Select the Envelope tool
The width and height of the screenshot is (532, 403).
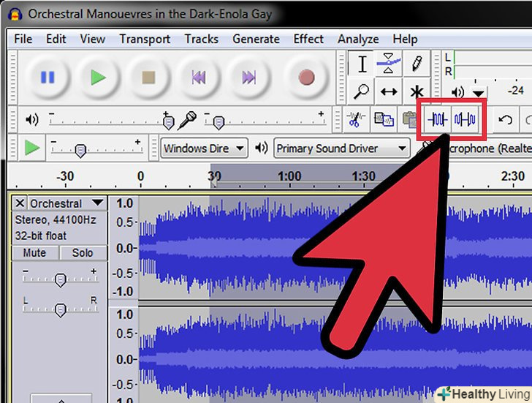[389, 64]
